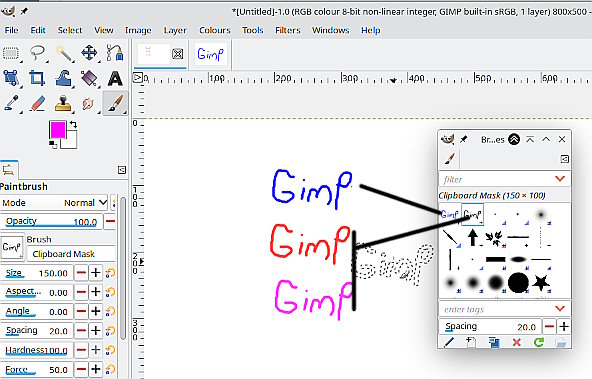Open the Layer menu
The image size is (592, 379).
(x=175, y=30)
